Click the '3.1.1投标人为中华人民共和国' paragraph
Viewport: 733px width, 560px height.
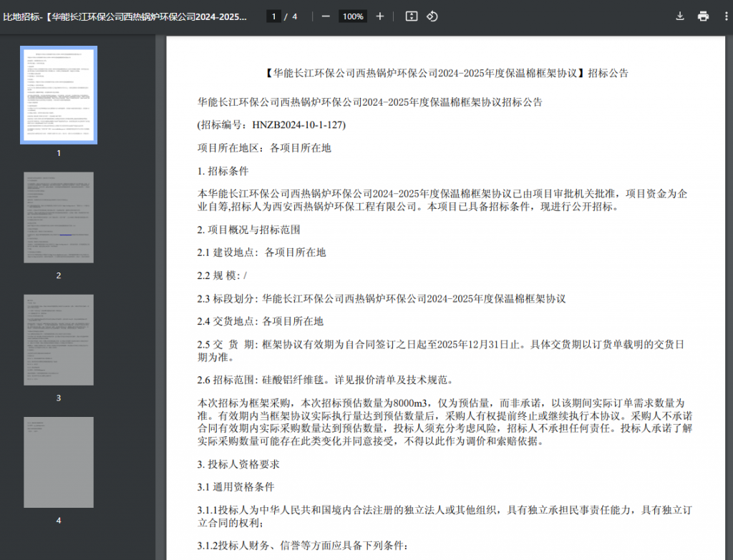tap(445, 516)
